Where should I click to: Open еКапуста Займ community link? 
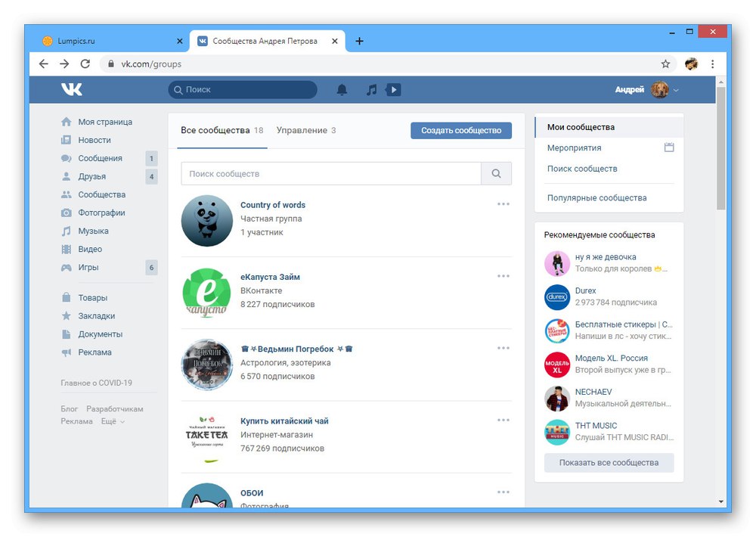270,277
